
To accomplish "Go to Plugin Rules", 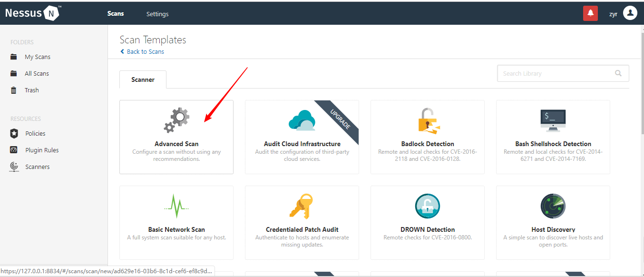I will (42, 150).
